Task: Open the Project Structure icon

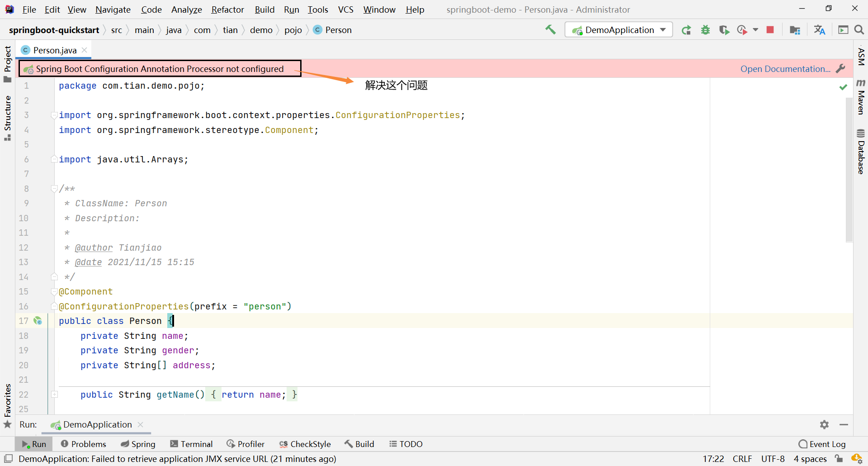Action: point(795,30)
